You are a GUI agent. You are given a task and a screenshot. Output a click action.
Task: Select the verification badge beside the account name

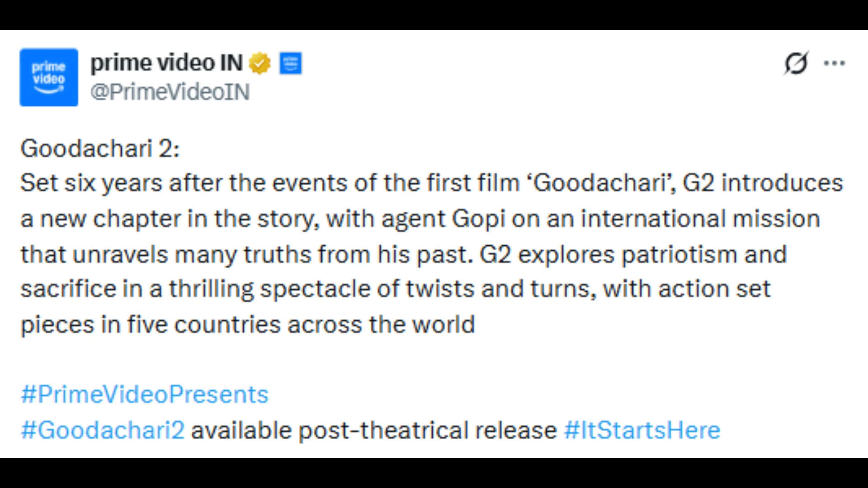260,63
